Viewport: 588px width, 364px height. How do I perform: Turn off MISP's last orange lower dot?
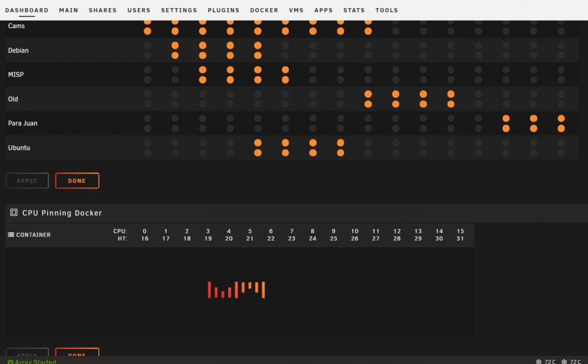tap(285, 80)
